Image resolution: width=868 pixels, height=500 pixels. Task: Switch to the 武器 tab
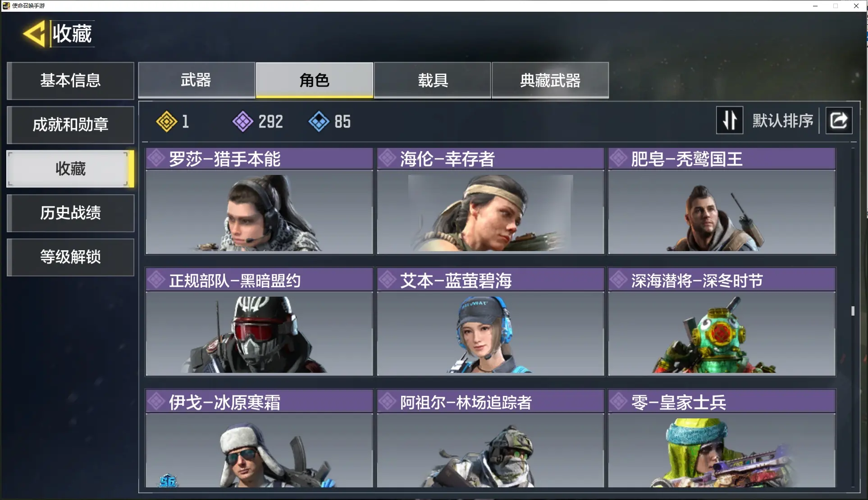click(x=196, y=80)
